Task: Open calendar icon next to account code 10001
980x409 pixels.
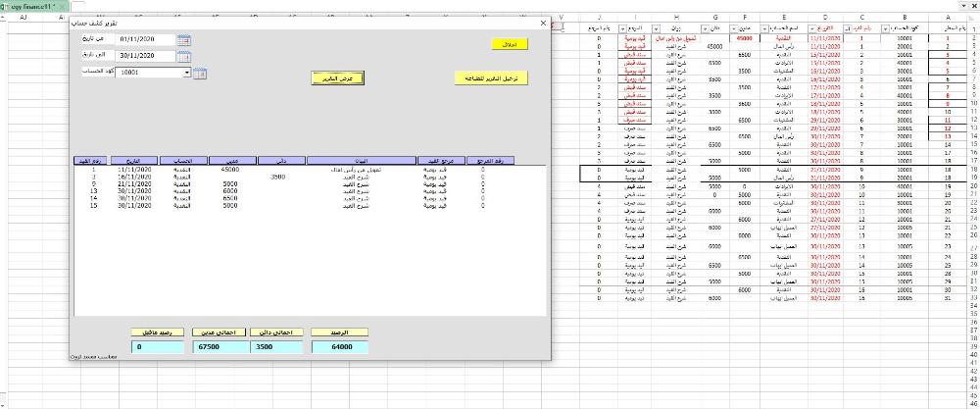Action: pyautogui.click(x=199, y=74)
